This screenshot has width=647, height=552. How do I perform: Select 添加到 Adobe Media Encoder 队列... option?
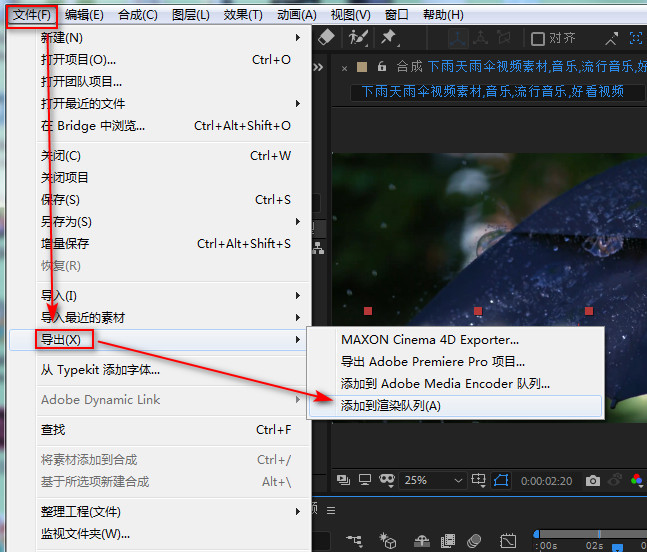[x=456, y=384]
